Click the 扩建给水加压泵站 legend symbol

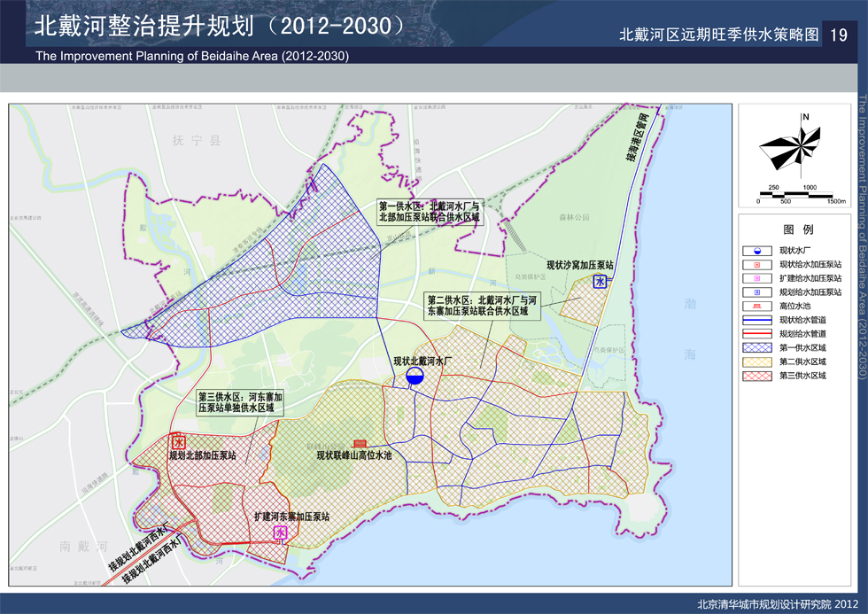point(758,278)
